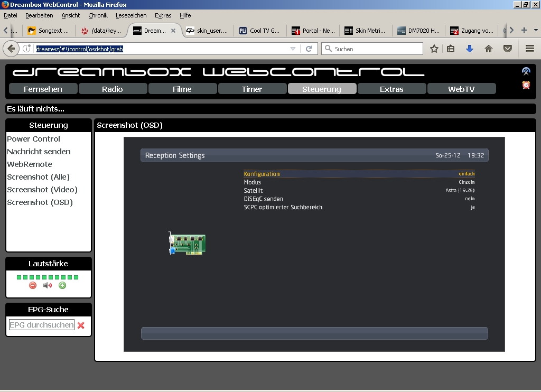The image size is (541, 392).
Task: Switch to the /data/key tab
Action: tap(101, 31)
